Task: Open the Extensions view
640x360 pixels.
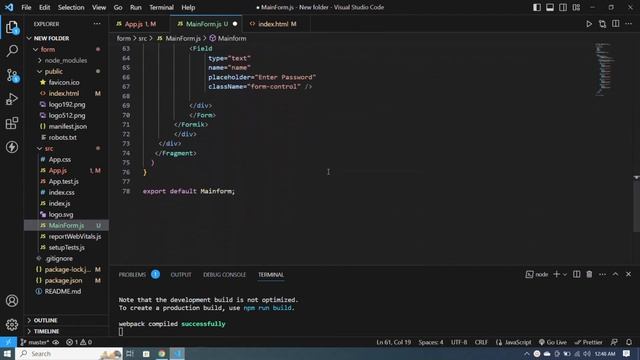Action: 12,123
